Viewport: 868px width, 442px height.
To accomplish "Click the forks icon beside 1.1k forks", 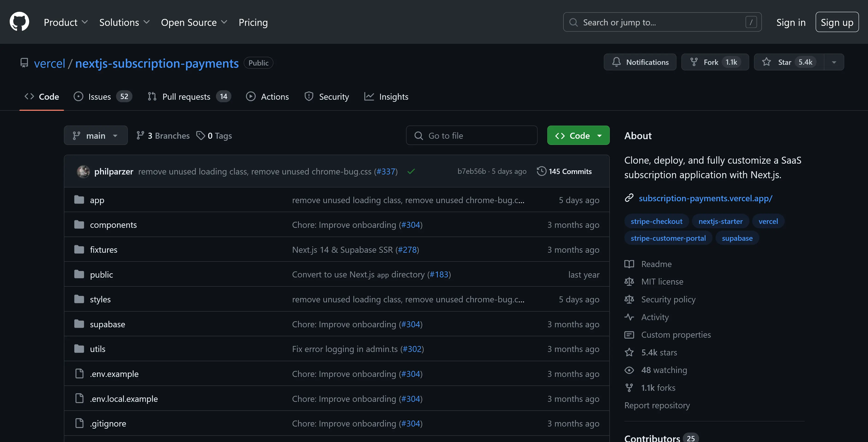I will pos(629,388).
